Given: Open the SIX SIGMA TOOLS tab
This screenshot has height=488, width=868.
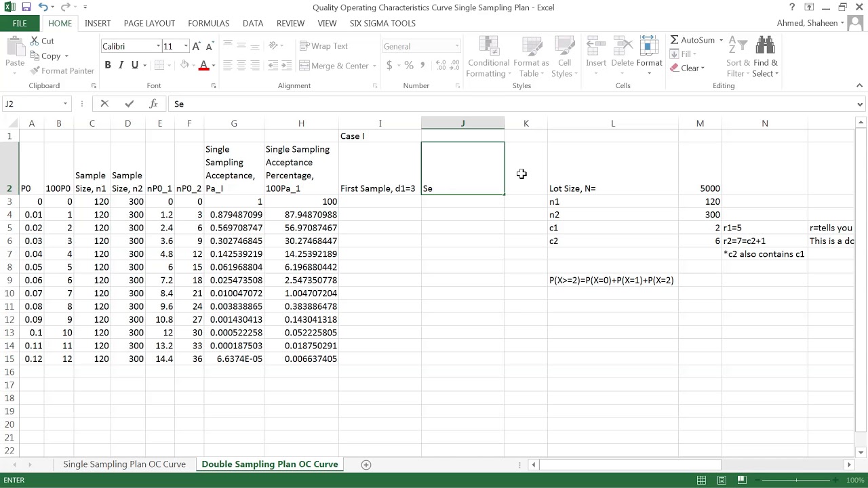Looking at the screenshot, I should coord(382,23).
